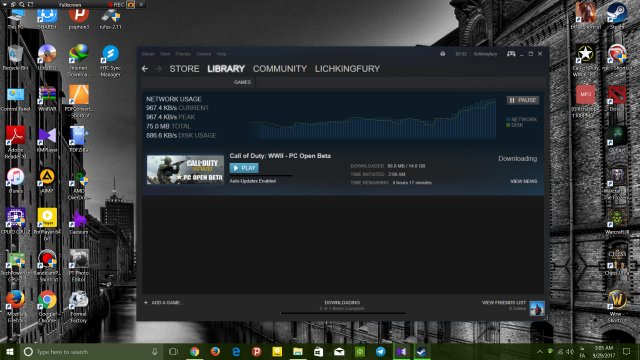
Task: Open the View menu in Steam
Action: (x=165, y=54)
